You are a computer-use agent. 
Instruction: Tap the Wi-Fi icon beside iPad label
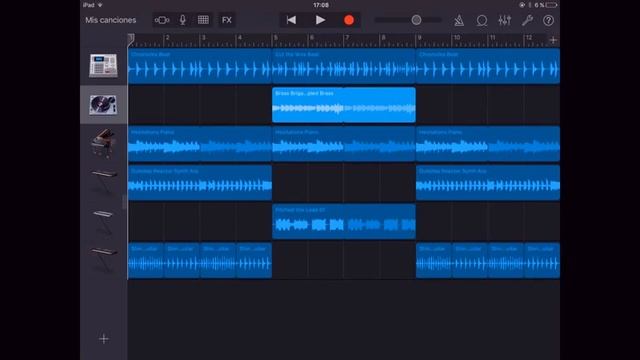pos(100,5)
